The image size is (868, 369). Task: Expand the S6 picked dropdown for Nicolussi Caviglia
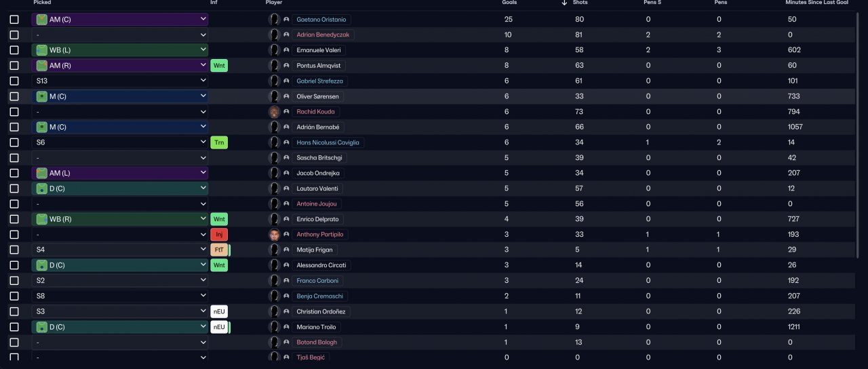pos(120,142)
